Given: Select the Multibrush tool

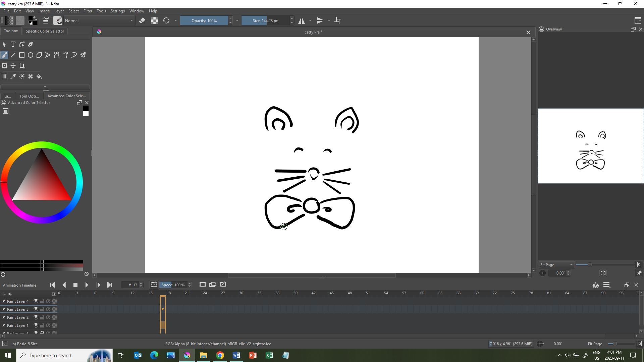Looking at the screenshot, I should [x=83, y=55].
